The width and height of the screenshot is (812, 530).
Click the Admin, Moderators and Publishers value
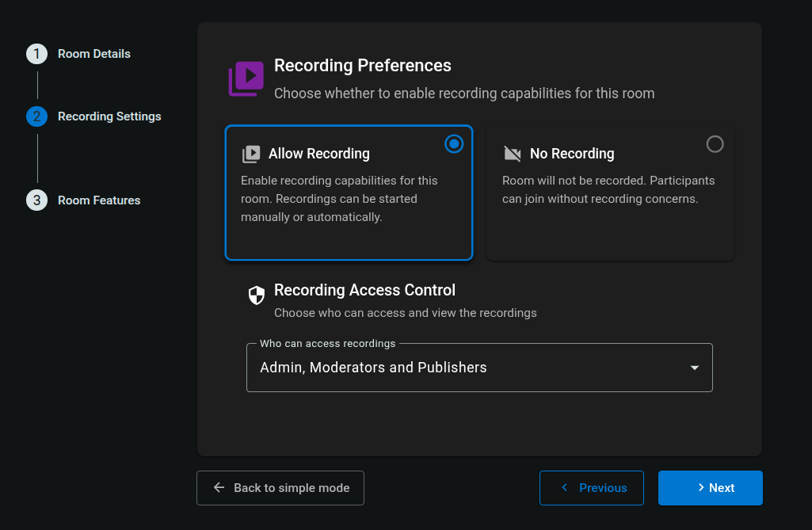[373, 368]
